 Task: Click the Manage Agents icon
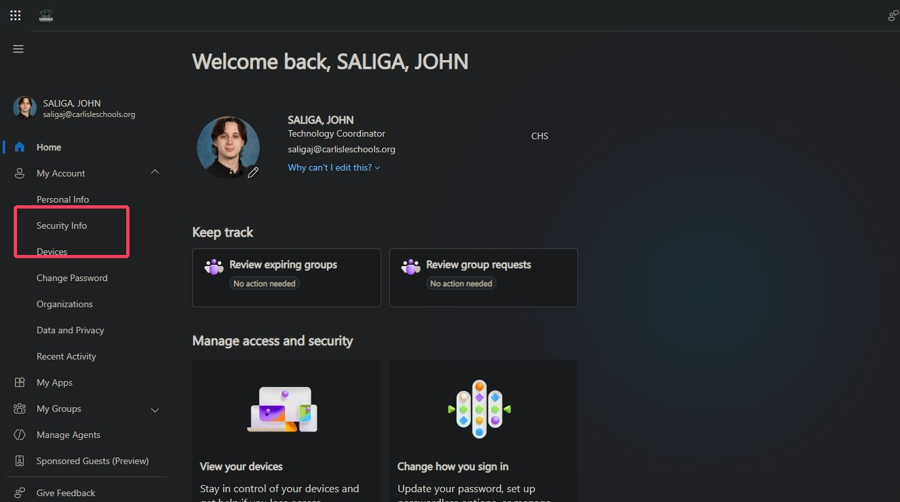[x=20, y=434]
